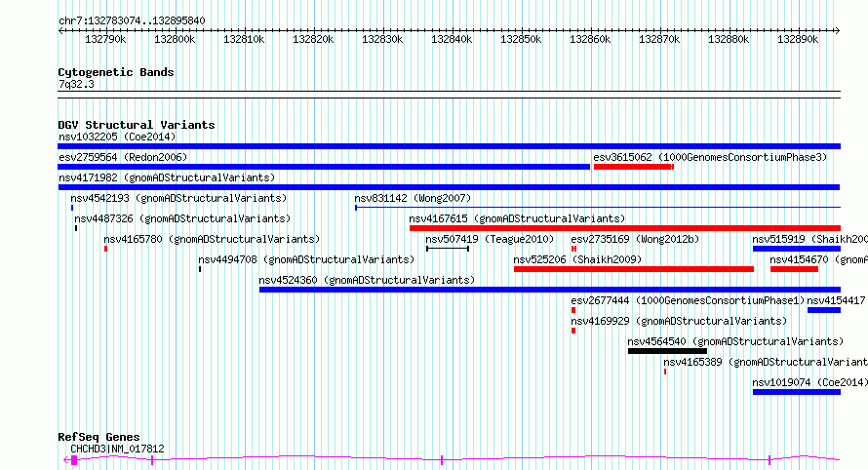Open nsv525206 (Shaikh2009) variant label
This screenshot has height=470, width=868.
coord(577,259)
